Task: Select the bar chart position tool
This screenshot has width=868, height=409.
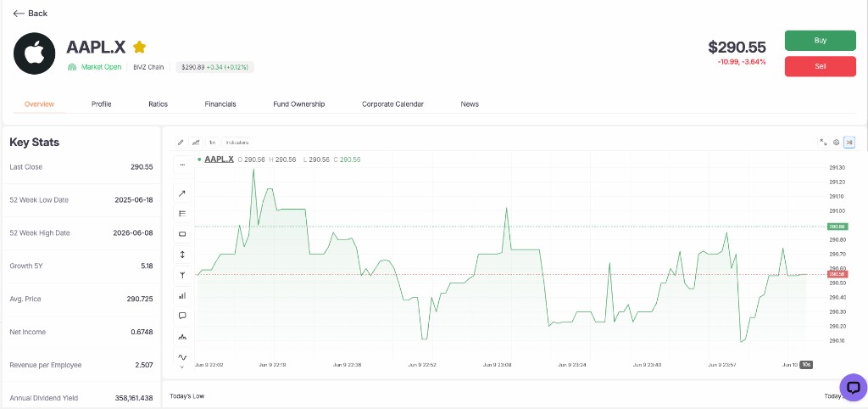Action: coord(182,295)
